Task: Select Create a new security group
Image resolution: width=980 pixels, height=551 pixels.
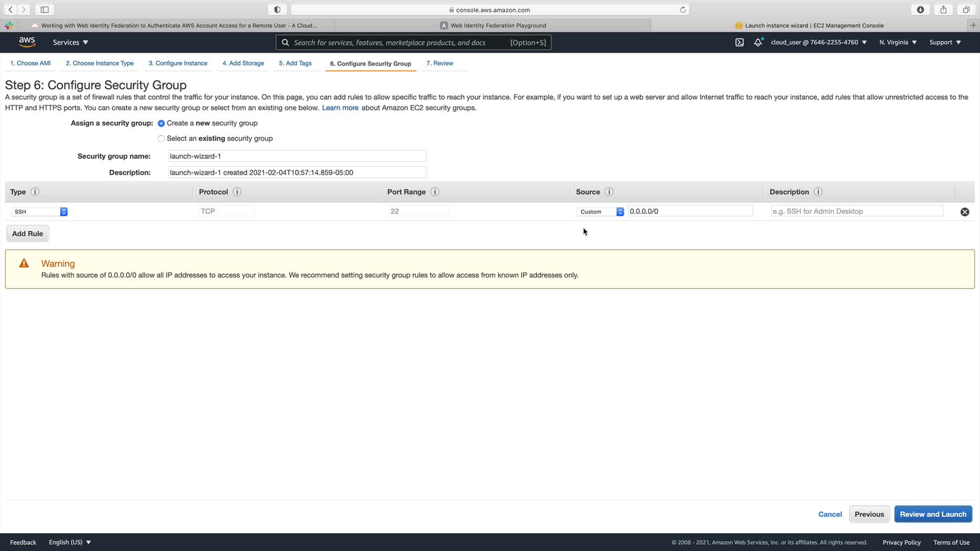Action: click(161, 123)
